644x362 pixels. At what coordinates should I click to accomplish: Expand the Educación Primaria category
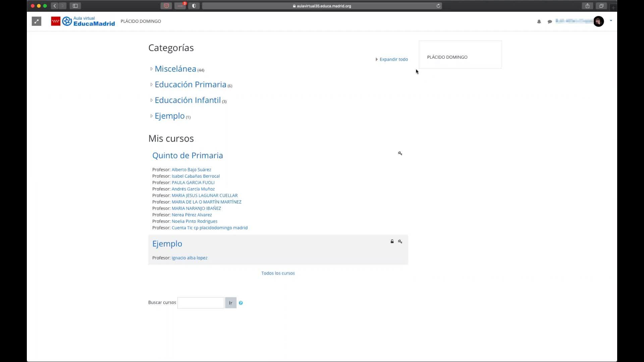151,85
